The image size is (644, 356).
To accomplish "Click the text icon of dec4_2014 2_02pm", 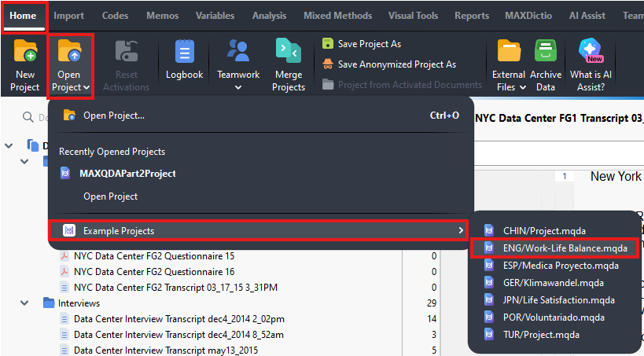I will [x=64, y=318].
